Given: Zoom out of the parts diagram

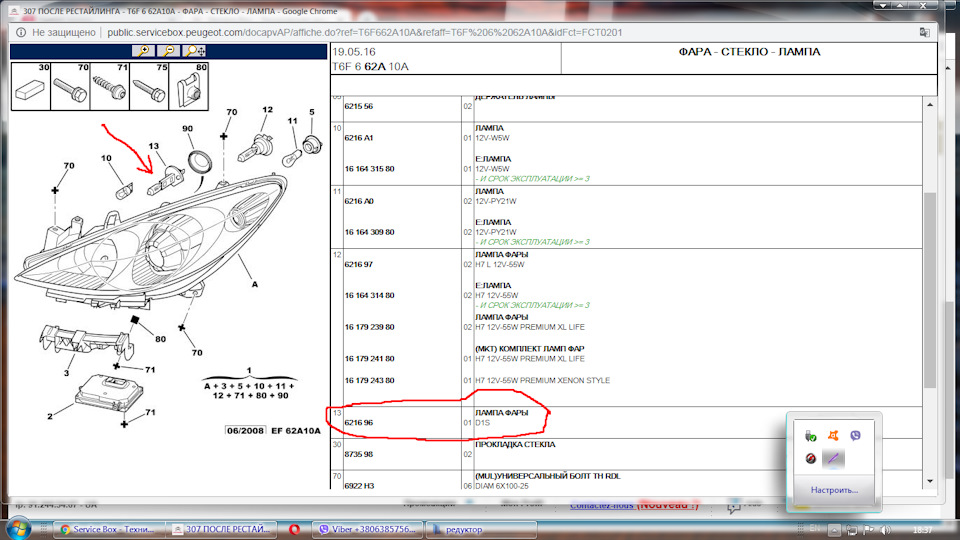Looking at the screenshot, I should click(168, 51).
